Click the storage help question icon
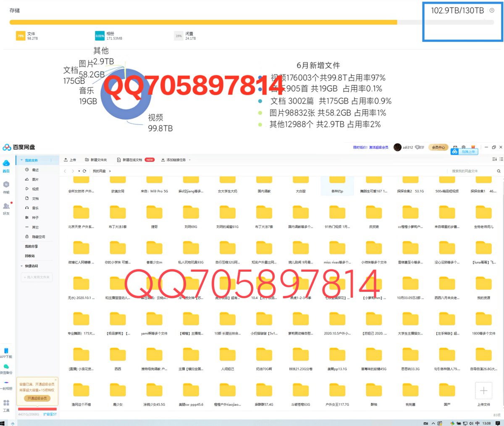Viewport: 504px width, 426px height. 492,11
